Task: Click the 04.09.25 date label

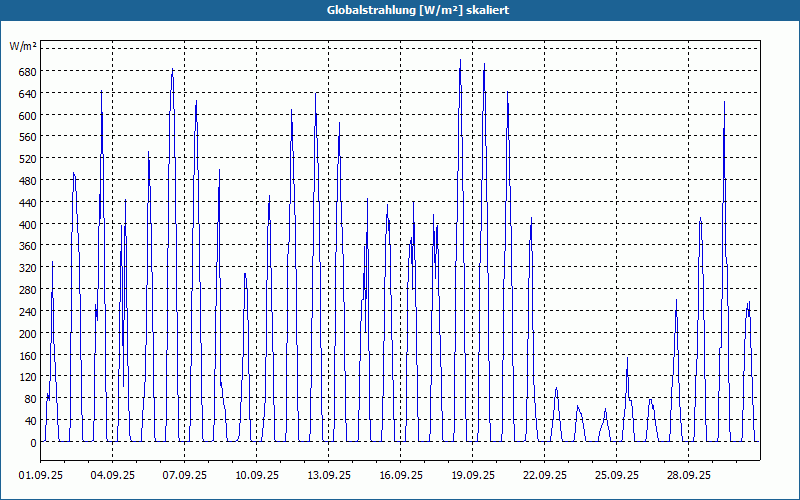Action: 113,476
